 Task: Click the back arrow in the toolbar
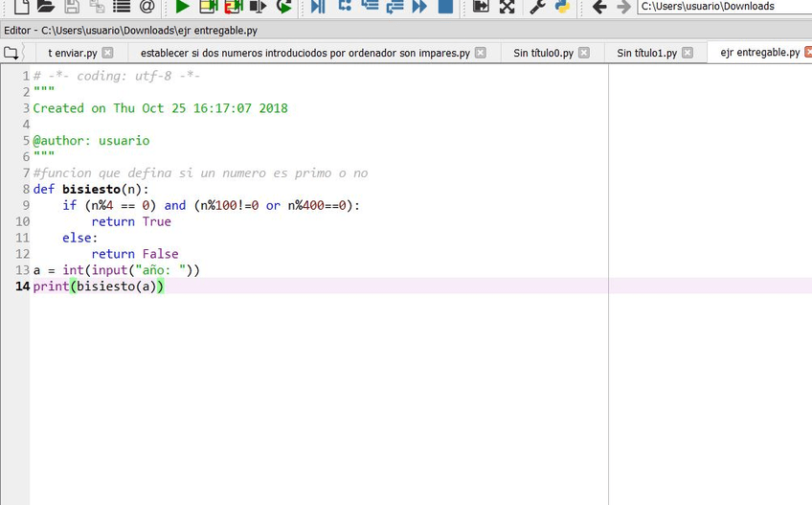(599, 7)
